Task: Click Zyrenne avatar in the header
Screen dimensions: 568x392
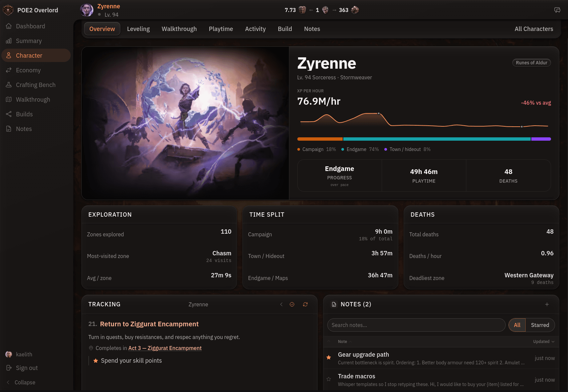Action: coord(87,10)
